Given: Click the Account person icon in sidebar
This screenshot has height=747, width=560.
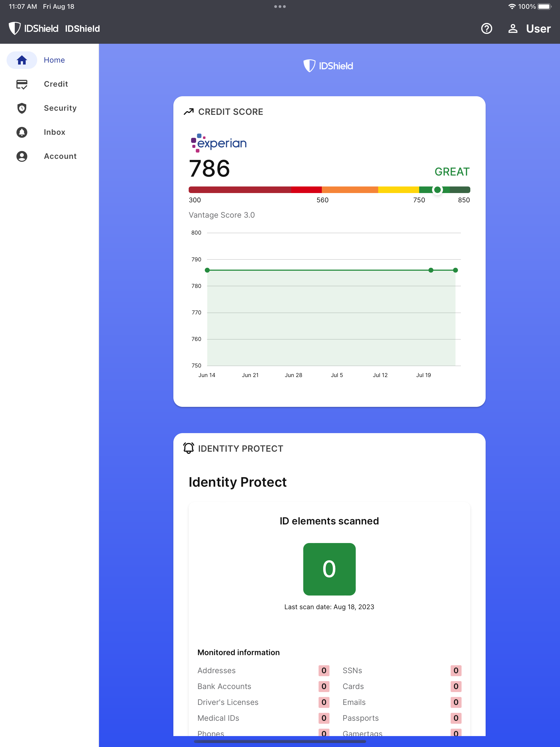Looking at the screenshot, I should [x=22, y=156].
